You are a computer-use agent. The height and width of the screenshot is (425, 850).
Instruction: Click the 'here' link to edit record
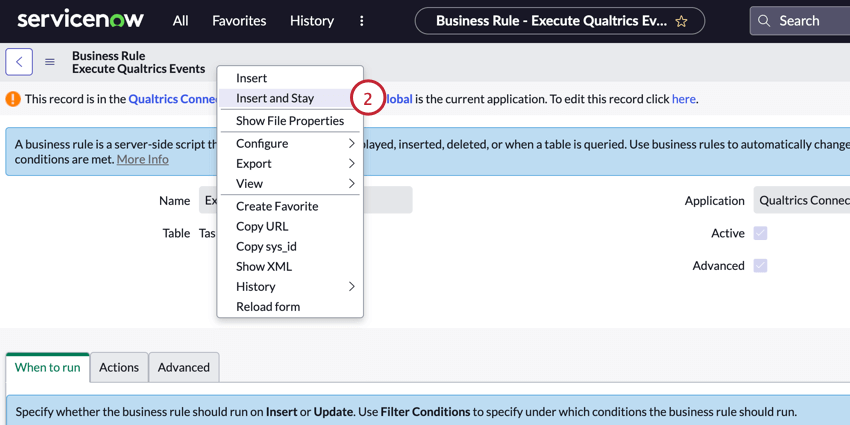(683, 99)
